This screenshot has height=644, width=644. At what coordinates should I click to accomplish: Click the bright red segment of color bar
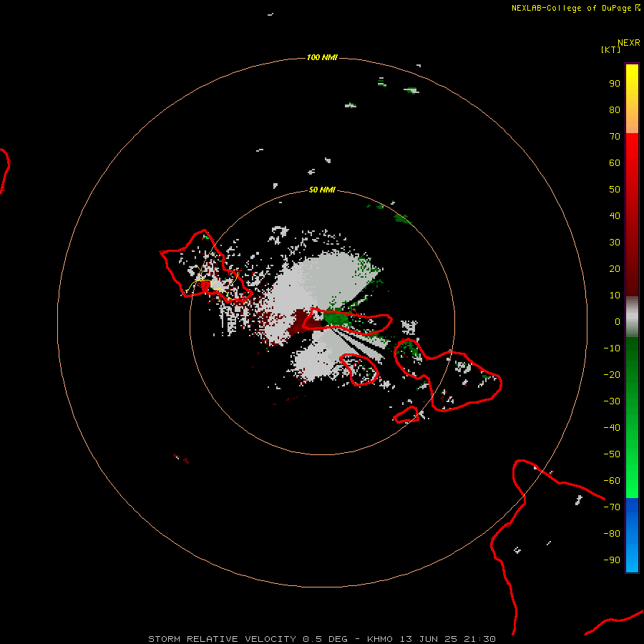[632, 213]
